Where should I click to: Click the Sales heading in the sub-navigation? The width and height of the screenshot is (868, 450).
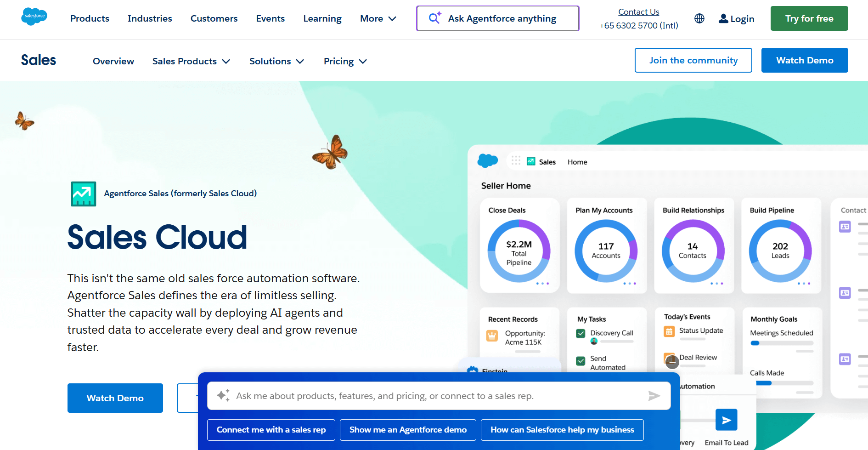coord(39,60)
